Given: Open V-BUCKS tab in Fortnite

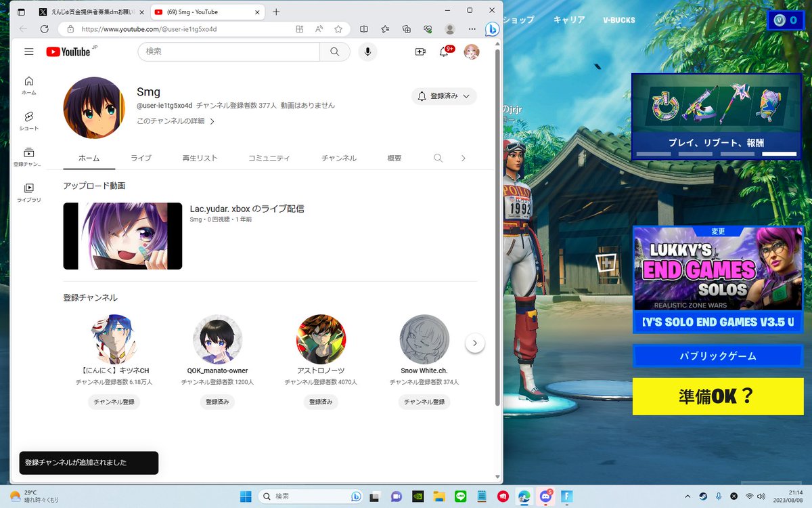Looking at the screenshot, I should coord(619,20).
